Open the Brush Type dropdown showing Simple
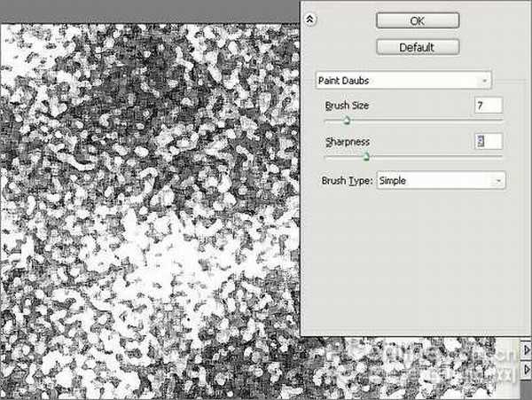This screenshot has width=532, height=400. [x=441, y=180]
